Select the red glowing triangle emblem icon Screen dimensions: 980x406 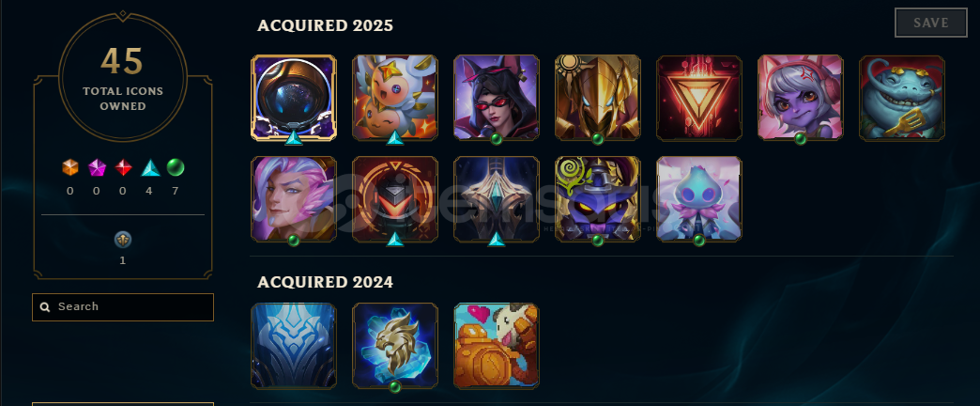698,98
